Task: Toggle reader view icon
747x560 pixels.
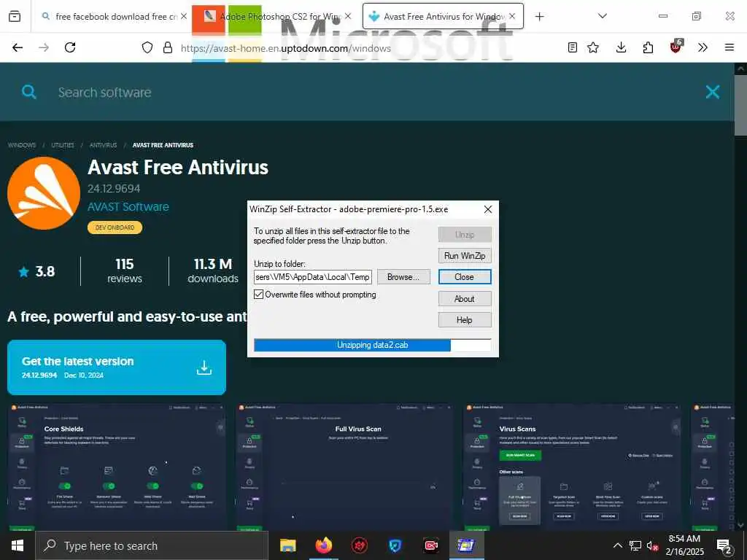Action: click(x=573, y=47)
